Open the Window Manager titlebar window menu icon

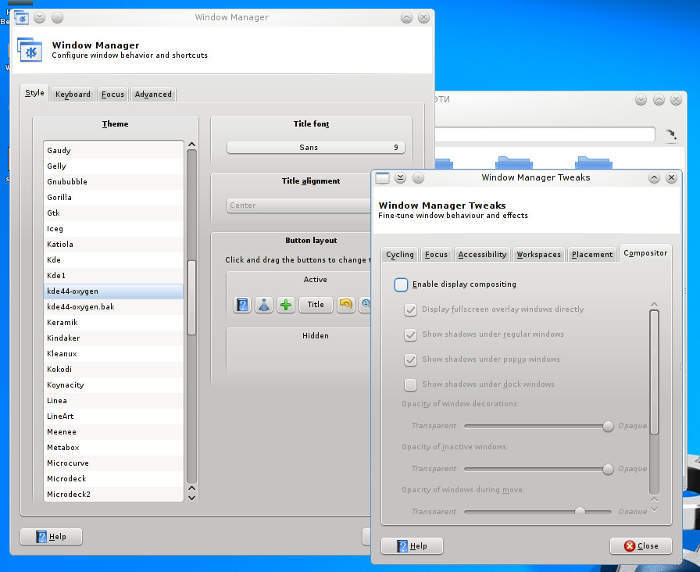[21, 18]
